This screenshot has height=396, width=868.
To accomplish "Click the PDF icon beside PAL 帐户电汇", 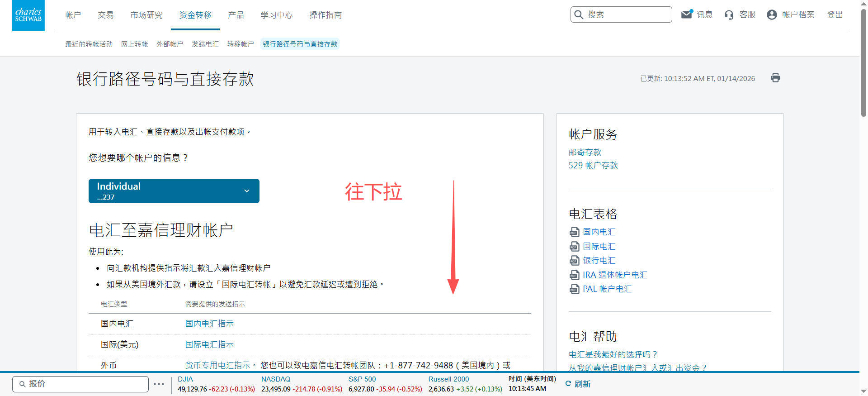I will [574, 289].
